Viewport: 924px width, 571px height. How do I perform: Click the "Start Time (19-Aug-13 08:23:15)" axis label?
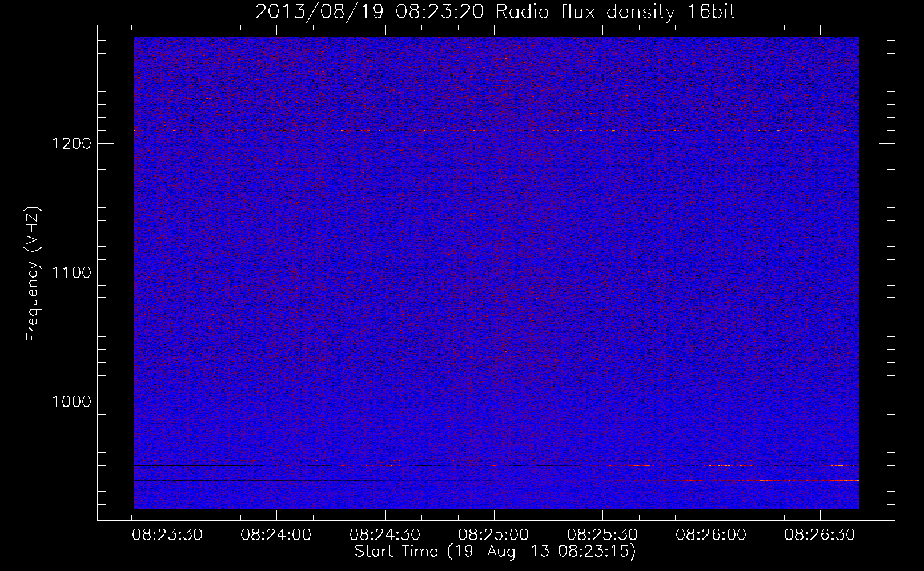click(495, 552)
